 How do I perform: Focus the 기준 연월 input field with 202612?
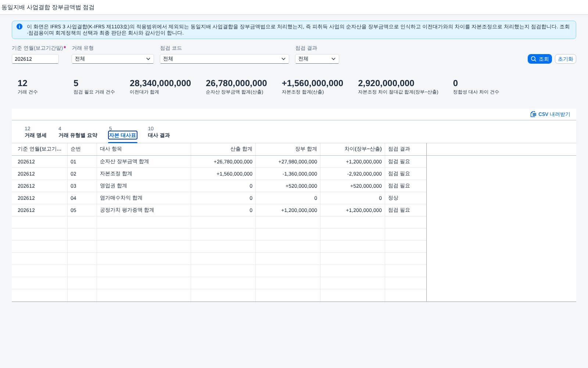click(x=35, y=59)
